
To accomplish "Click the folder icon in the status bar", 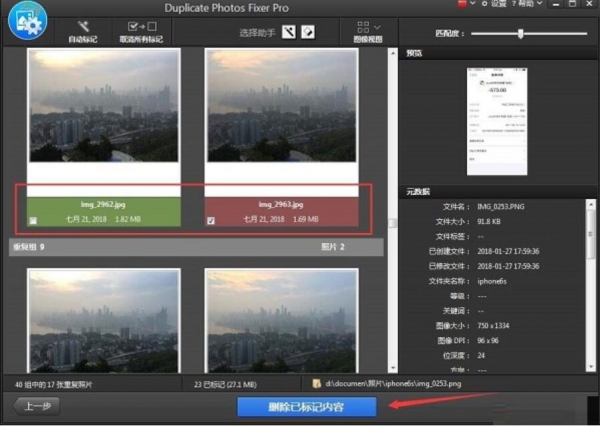I will [x=316, y=384].
